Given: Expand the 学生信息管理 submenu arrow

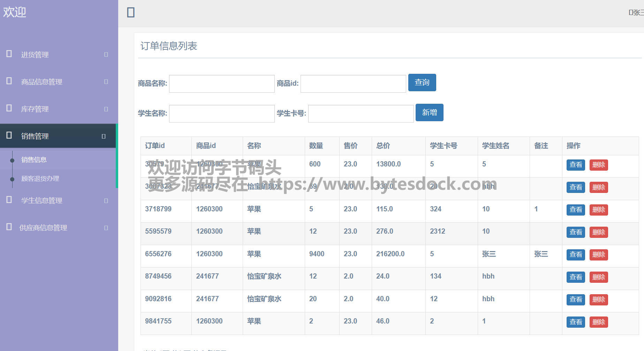Looking at the screenshot, I should pyautogui.click(x=106, y=201).
